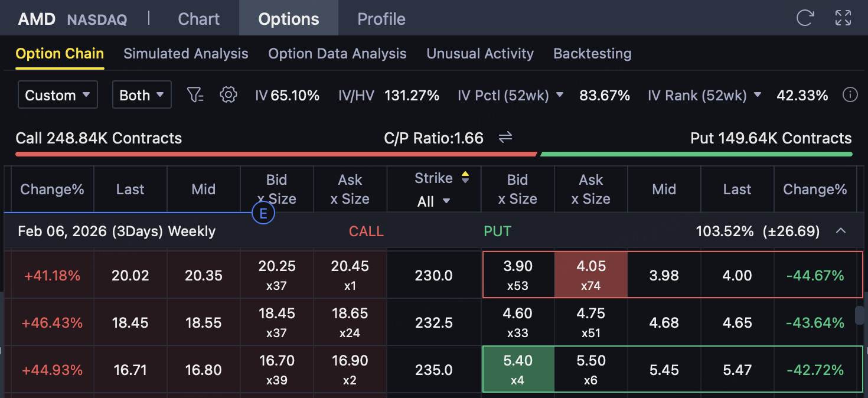Switch to the Chart tab
The image size is (868, 398).
coord(198,19)
